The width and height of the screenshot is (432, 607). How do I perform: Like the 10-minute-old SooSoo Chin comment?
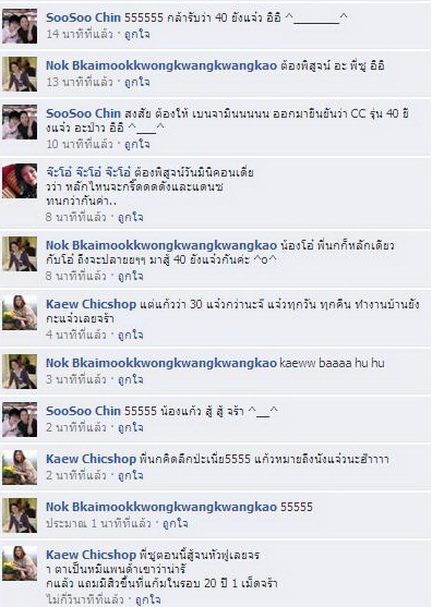[x=137, y=144]
